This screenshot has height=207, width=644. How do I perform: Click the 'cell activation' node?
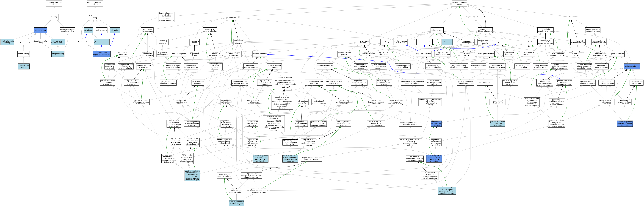click(x=529, y=42)
